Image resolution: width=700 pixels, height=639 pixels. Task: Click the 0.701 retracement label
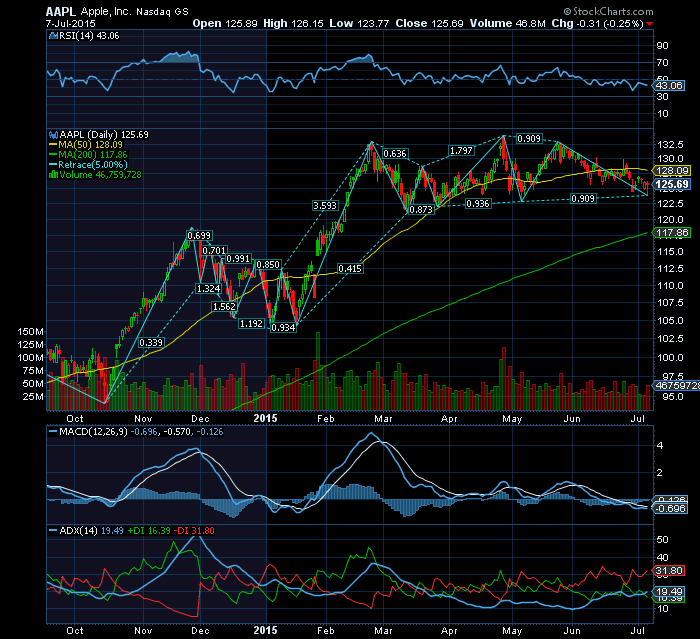(214, 251)
